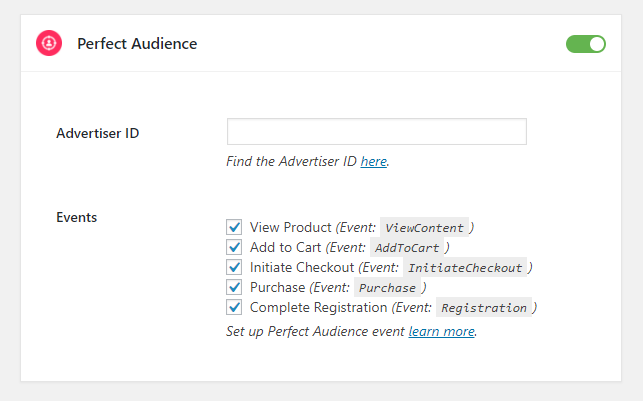Click the Registration event code tag
Viewport: 643px width, 401px height.
click(x=484, y=308)
